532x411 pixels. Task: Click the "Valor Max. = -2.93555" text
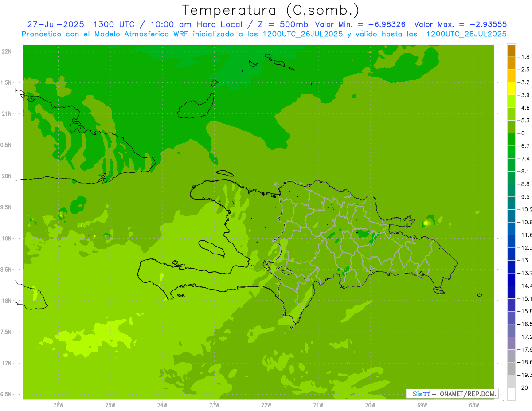click(x=460, y=24)
